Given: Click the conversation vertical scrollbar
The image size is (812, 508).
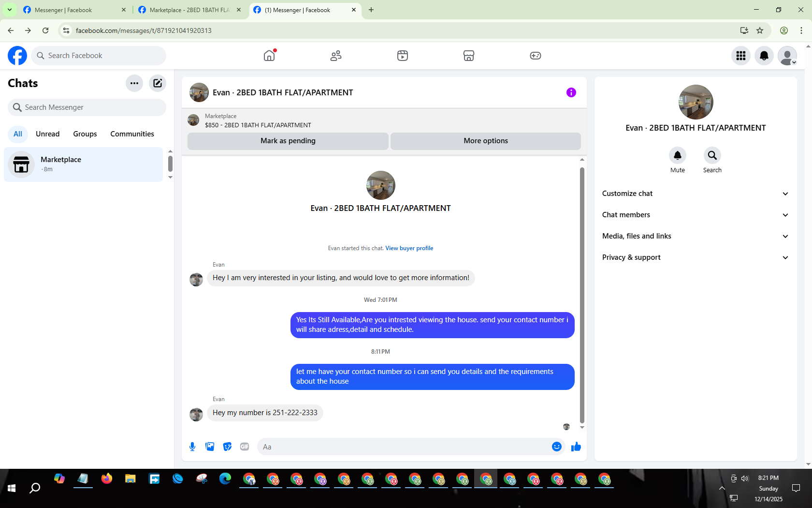Looking at the screenshot, I should tap(582, 295).
